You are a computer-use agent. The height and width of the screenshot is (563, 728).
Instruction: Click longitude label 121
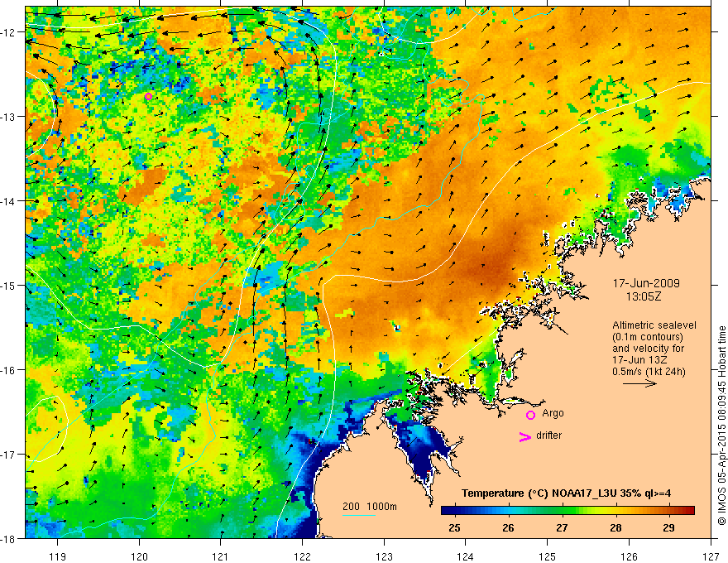[x=221, y=556]
